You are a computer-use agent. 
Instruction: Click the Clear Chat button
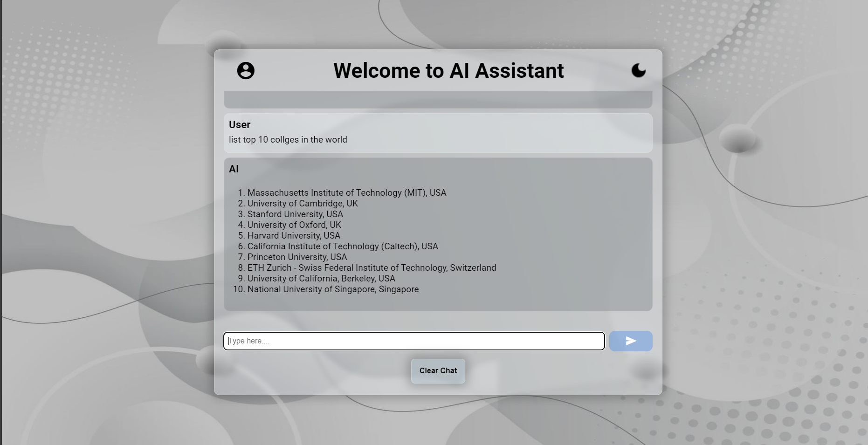[x=438, y=371]
